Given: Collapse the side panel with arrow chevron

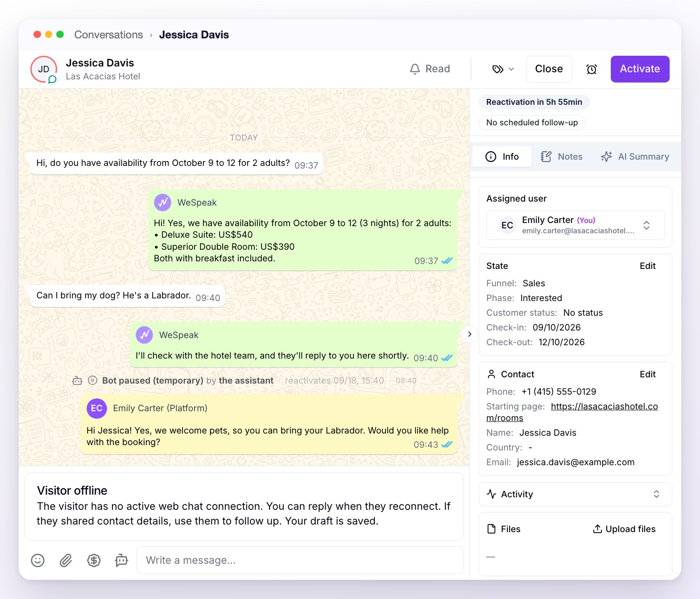Looking at the screenshot, I should 469,334.
